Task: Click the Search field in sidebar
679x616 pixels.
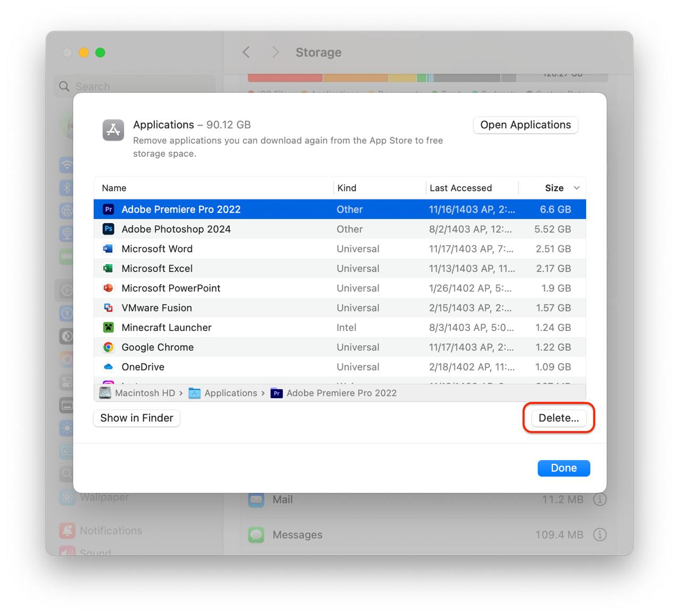Action: click(134, 86)
